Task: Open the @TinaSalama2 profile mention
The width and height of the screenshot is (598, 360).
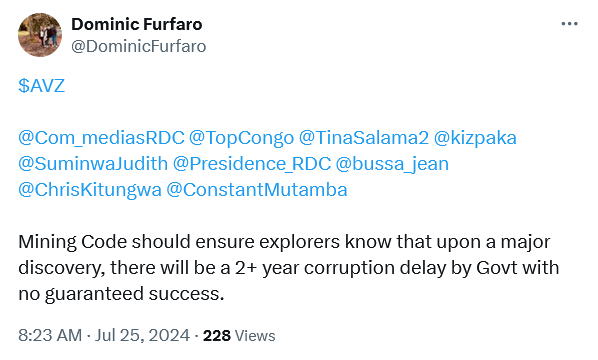Action: click(364, 138)
